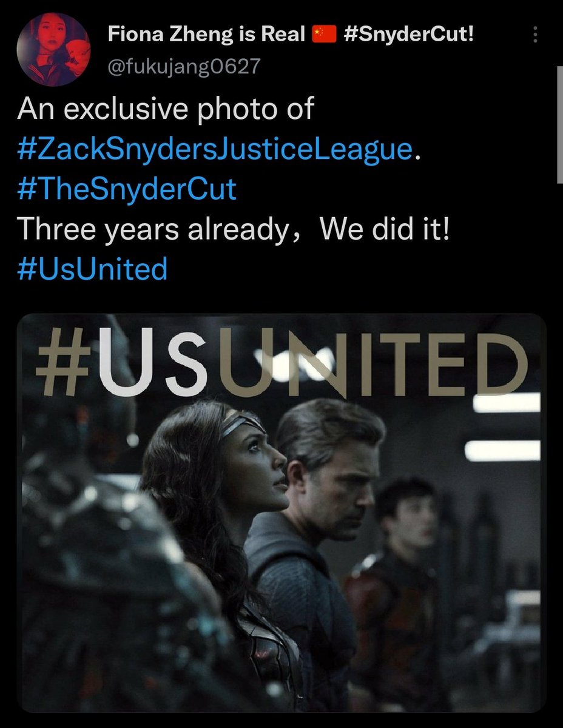Click the sentence Three years already, We did it!
The image size is (563, 728).
[x=234, y=228]
